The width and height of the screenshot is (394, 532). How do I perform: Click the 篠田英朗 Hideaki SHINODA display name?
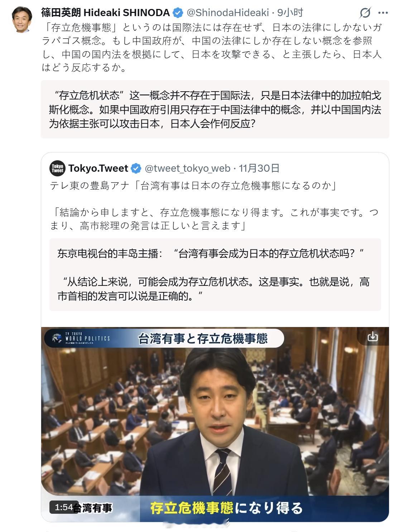(105, 13)
